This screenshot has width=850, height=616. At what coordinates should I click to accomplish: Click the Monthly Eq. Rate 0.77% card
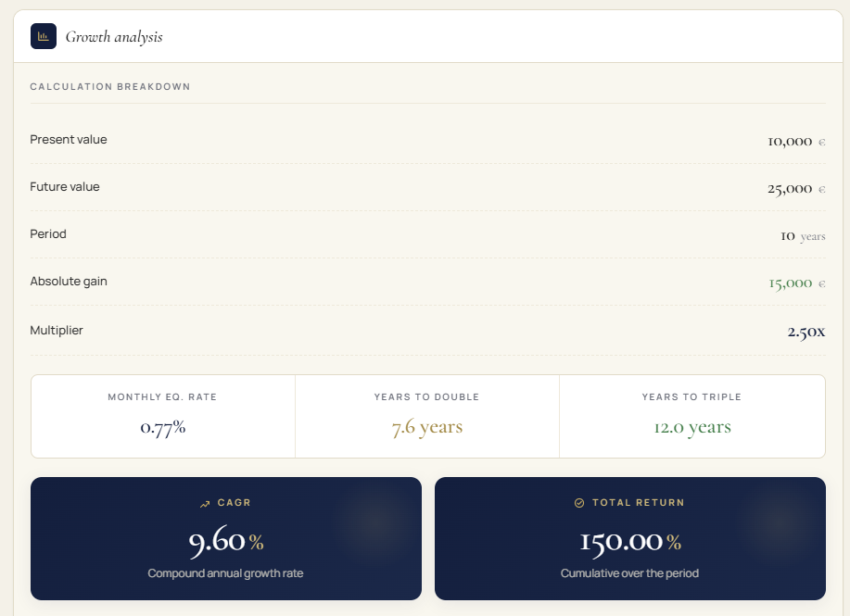pyautogui.click(x=163, y=416)
